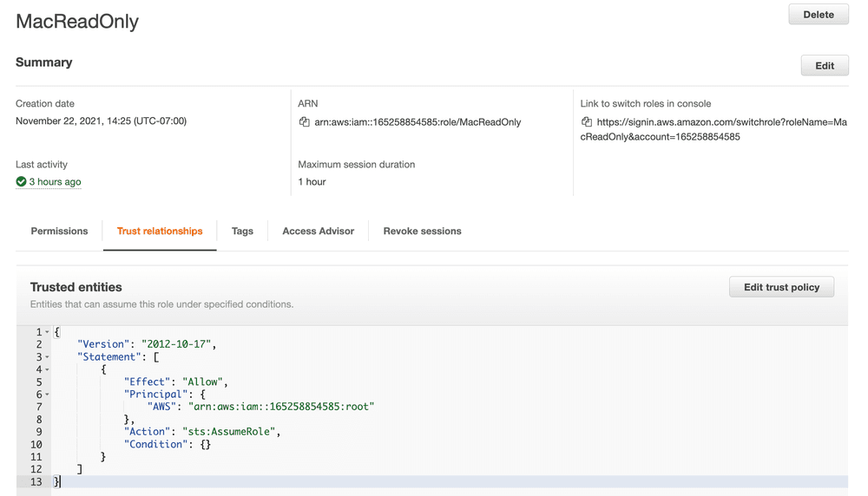The height and width of the screenshot is (496, 868).
Task: Collapse the statement object fold on line 4
Action: pyautogui.click(x=47, y=369)
